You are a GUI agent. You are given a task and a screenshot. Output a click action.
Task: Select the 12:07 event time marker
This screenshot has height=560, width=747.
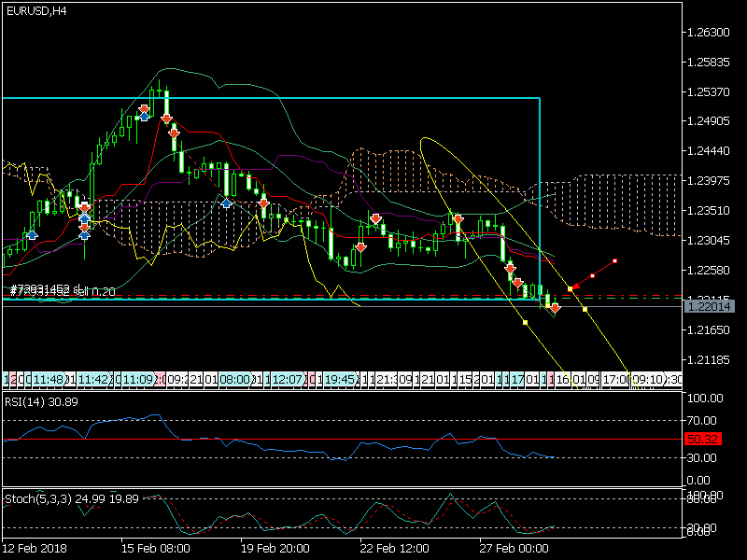(x=288, y=380)
